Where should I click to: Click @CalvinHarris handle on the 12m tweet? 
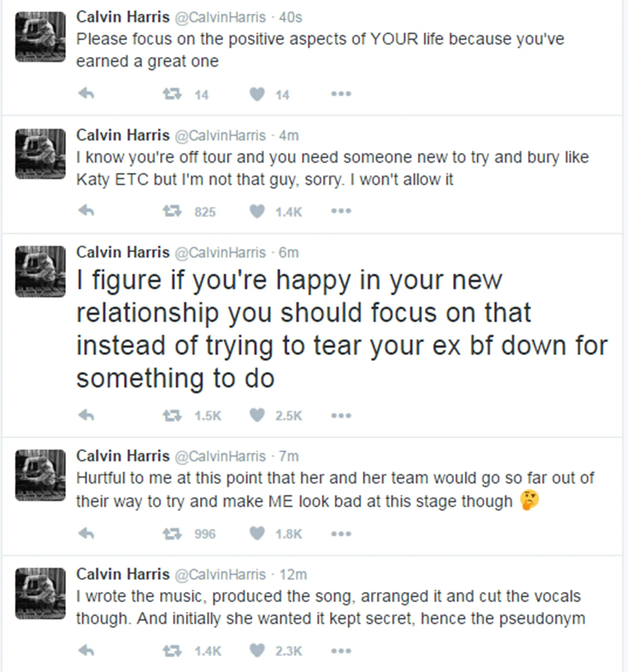pos(220,575)
